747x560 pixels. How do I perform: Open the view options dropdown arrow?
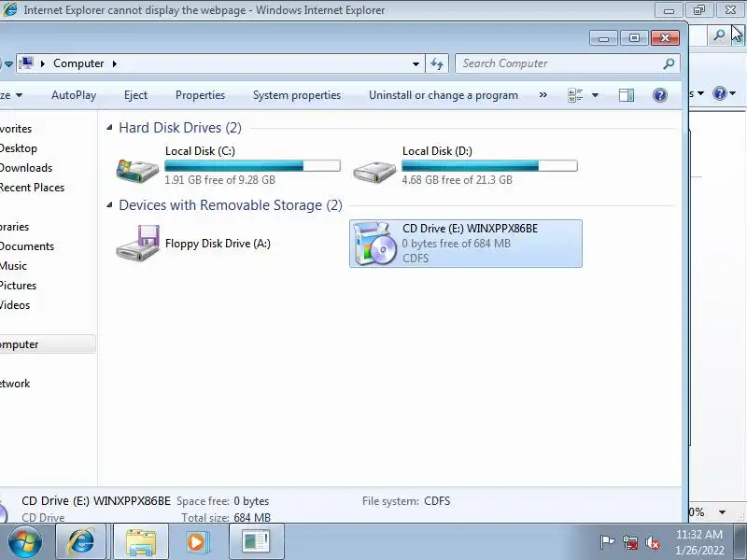[x=595, y=95]
